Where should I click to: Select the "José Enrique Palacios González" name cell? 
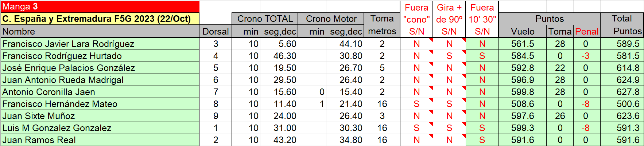tap(100, 68)
